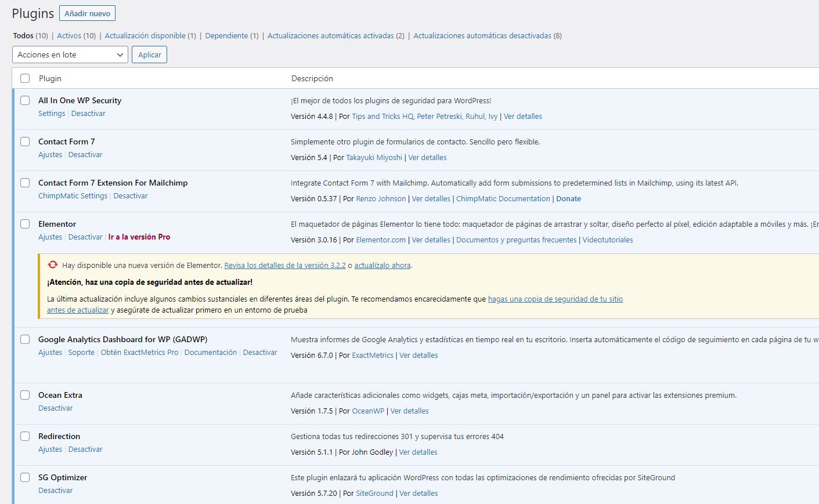
Task: Filter by Actualización disponible
Action: point(145,35)
